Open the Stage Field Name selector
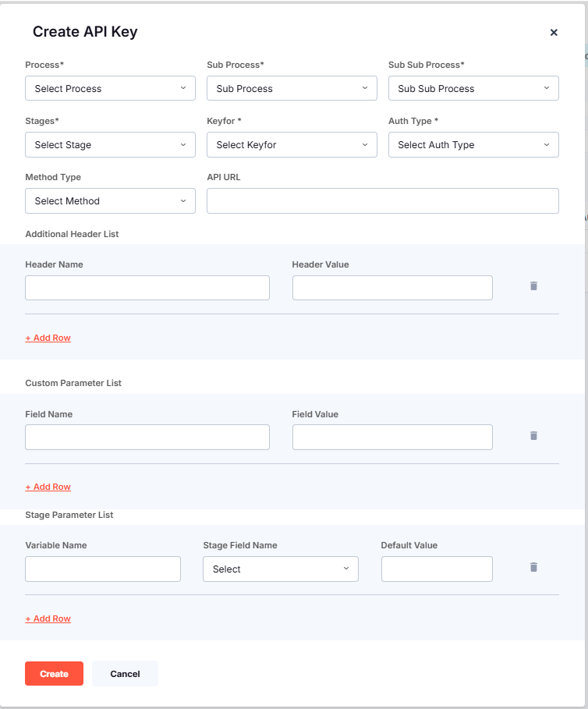 (x=280, y=569)
